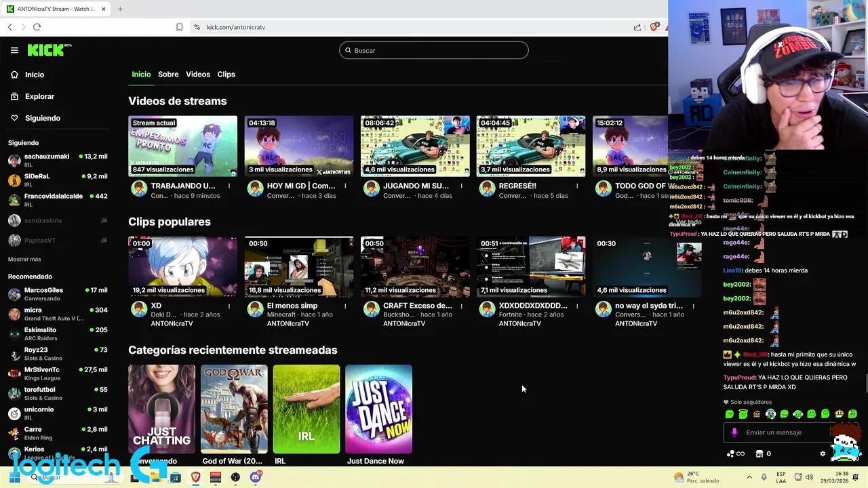Open options menu for XD clip

[x=229, y=306]
